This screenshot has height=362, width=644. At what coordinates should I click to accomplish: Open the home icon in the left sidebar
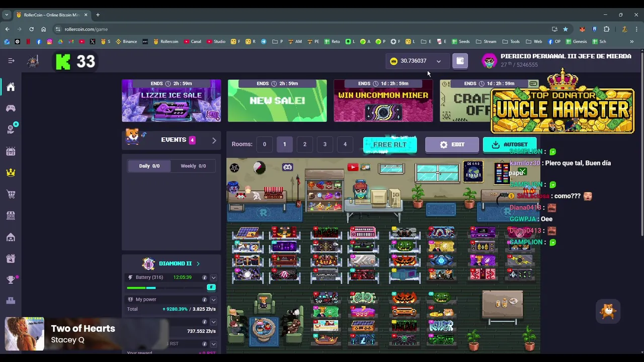click(11, 87)
